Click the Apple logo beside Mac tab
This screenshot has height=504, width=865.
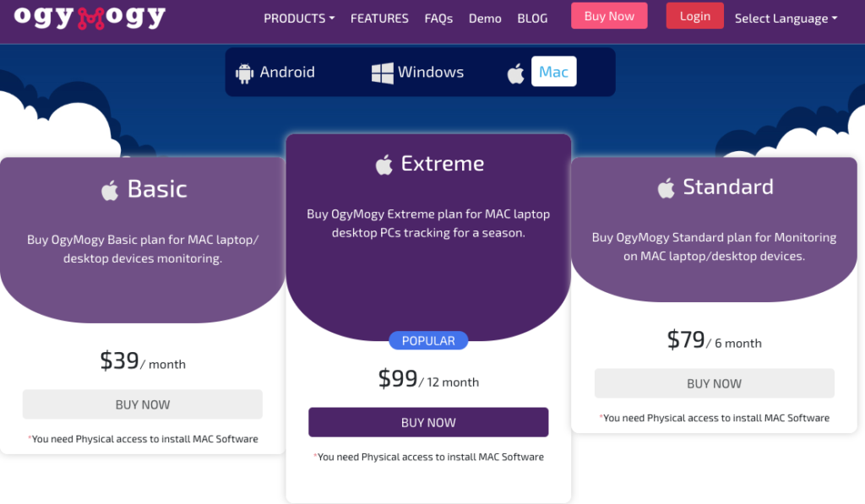click(x=515, y=73)
